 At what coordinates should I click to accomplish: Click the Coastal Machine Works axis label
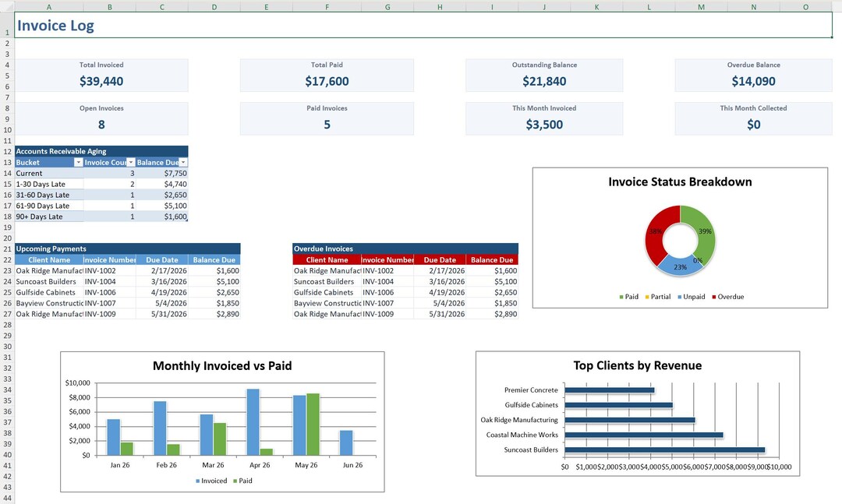coord(522,435)
